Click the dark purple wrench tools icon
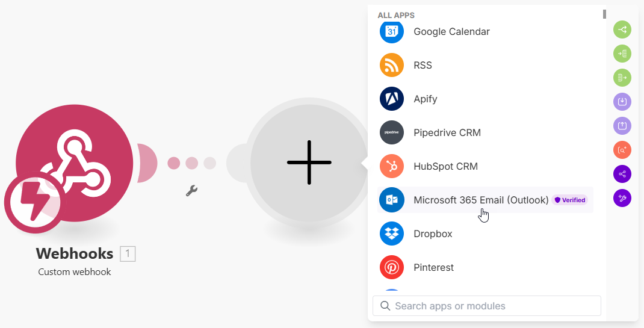This screenshot has height=328, width=644. click(x=622, y=198)
